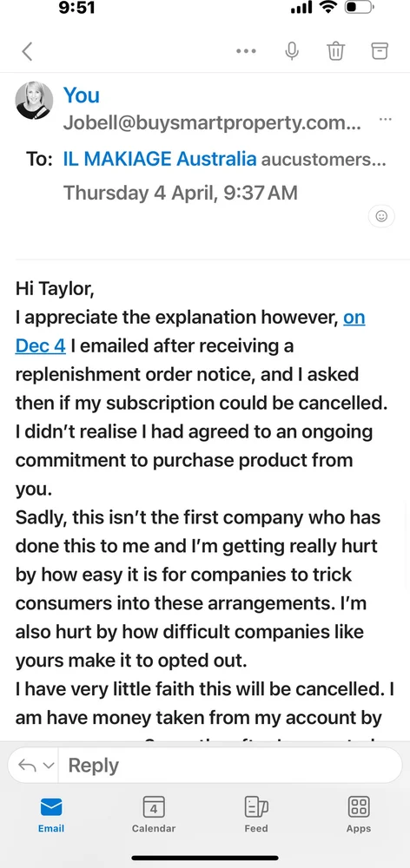Image resolution: width=410 pixels, height=868 pixels.
Task: Tap the 'You' sender name
Action: (x=82, y=95)
